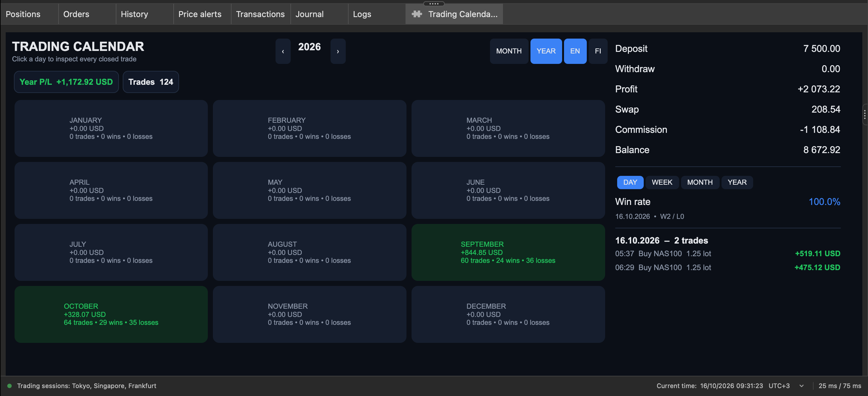The image size is (868, 396).
Task: Click the current time readout in status bar
Action: click(x=709, y=386)
